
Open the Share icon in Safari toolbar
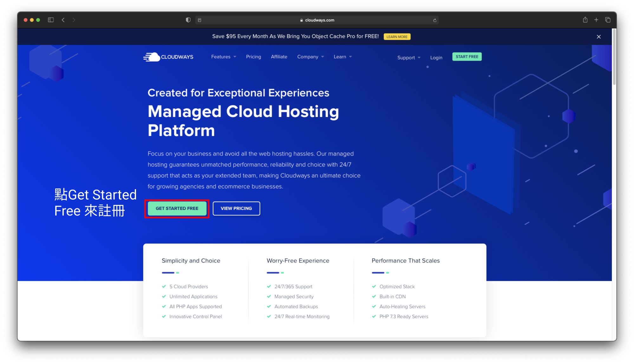coord(585,20)
